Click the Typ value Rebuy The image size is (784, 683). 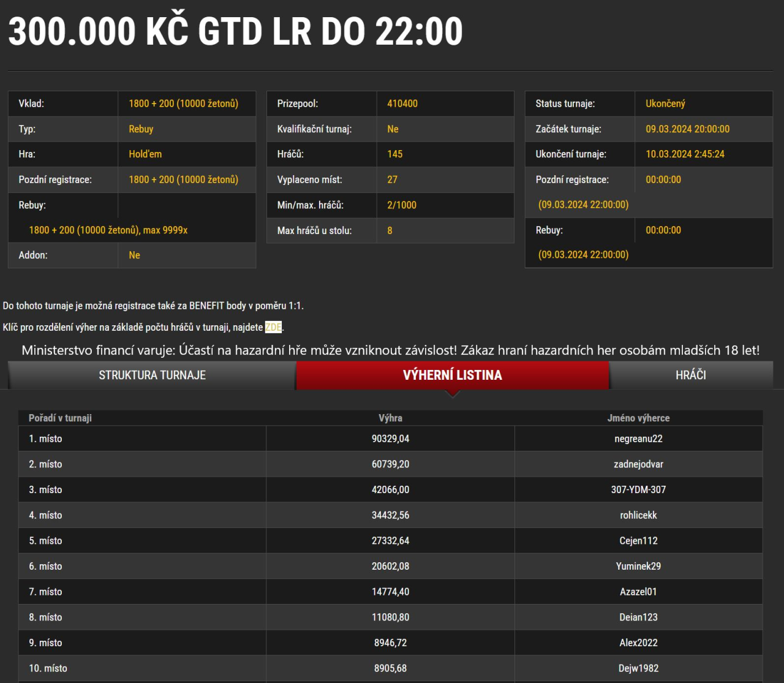coord(141,129)
